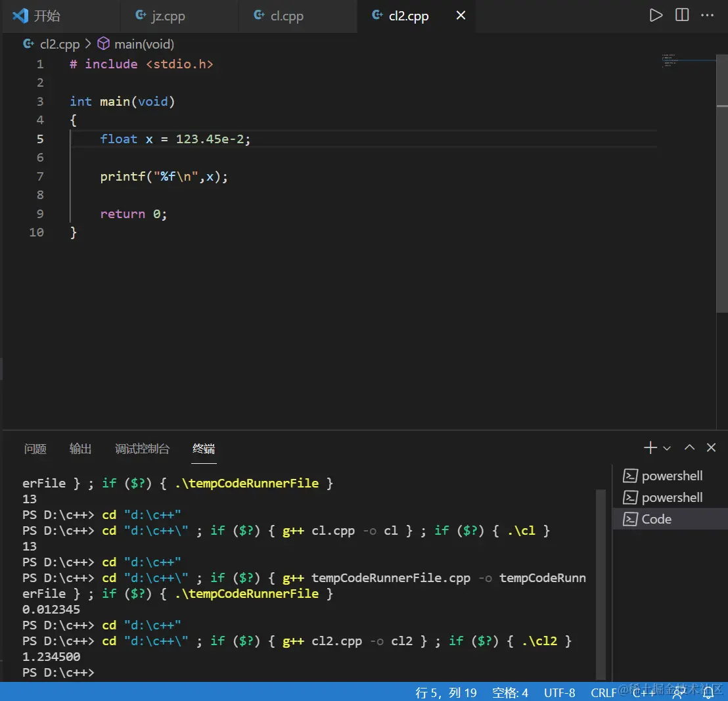Viewport: 728px width, 701px height.
Task: Close the bottom terminal panel
Action: coord(711,447)
